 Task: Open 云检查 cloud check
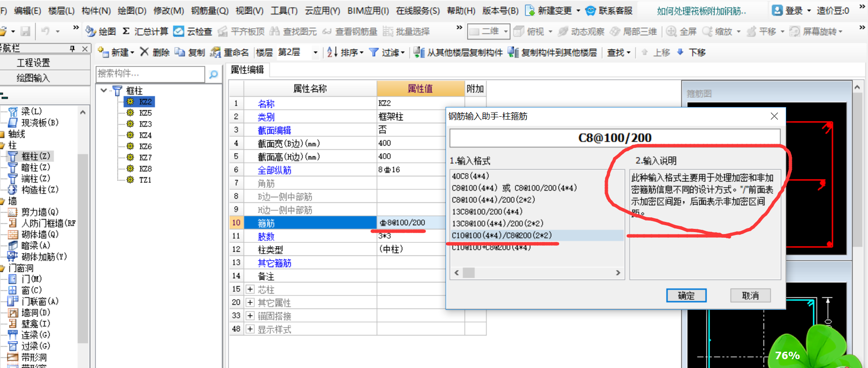[192, 31]
